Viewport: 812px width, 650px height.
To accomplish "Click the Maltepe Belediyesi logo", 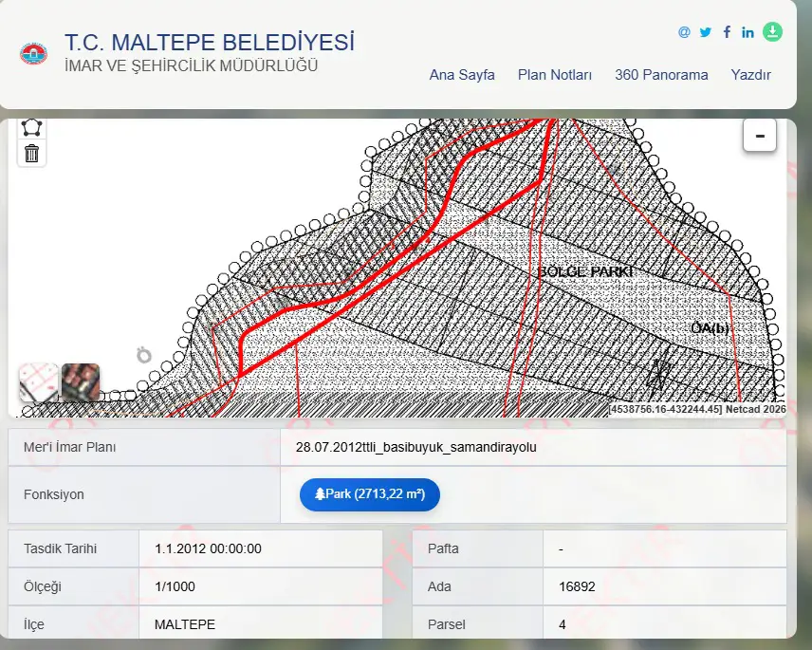I will coord(33,54).
